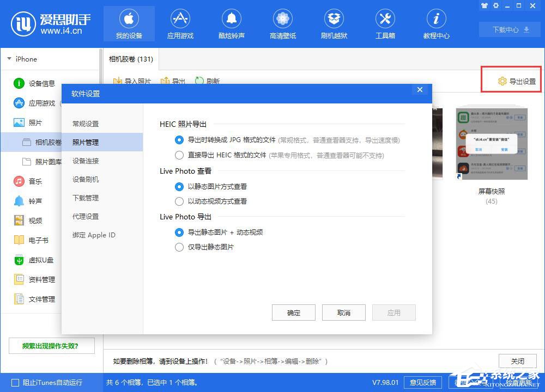The image size is (545, 392).
Task: Open the 工具箱 toolbox
Action: pyautogui.click(x=385, y=23)
